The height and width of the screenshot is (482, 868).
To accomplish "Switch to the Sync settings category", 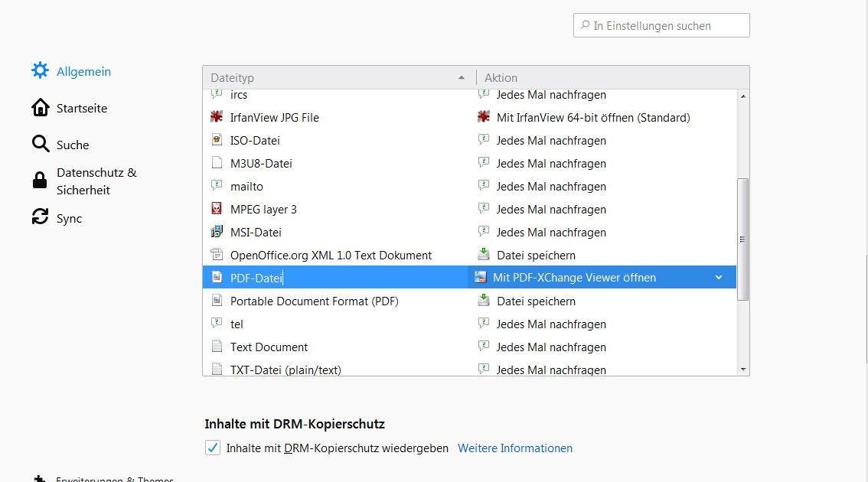I will coord(69,219).
